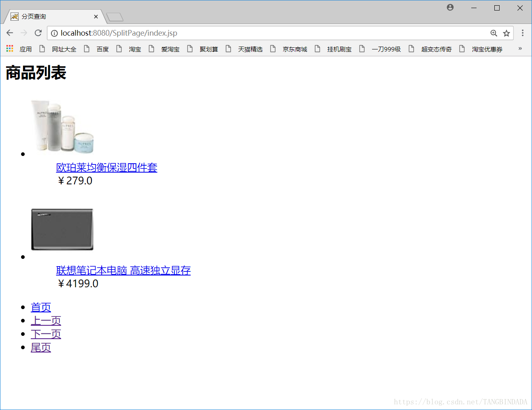
Task: Open the 天猫精选 bookmark
Action: [x=244, y=49]
